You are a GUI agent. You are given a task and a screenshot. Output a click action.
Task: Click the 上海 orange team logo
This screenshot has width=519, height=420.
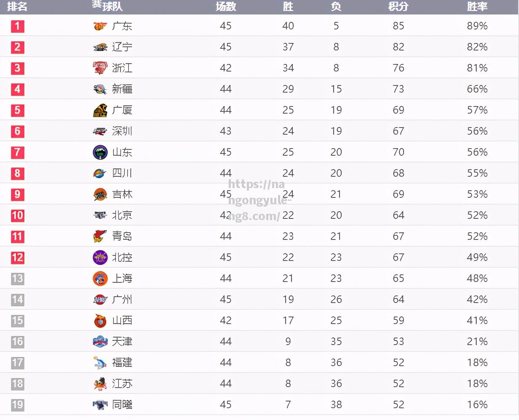pyautogui.click(x=100, y=279)
